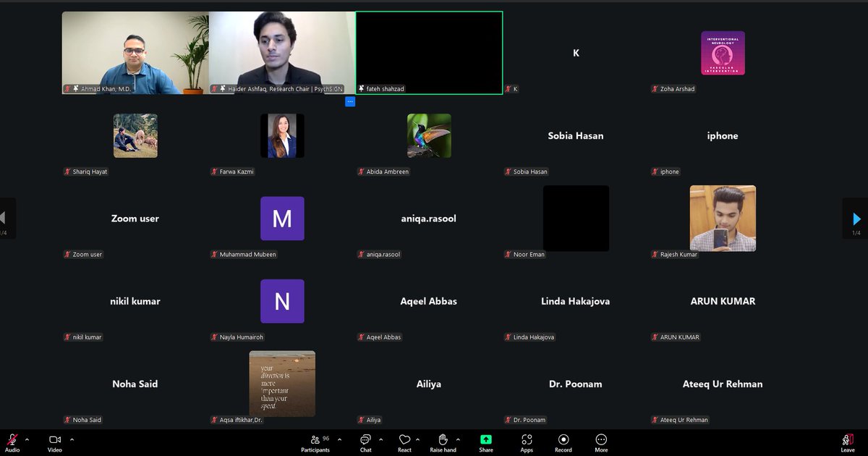The height and width of the screenshot is (456, 868).
Task: Click the Participants text label in toolbar
Action: (x=315, y=450)
